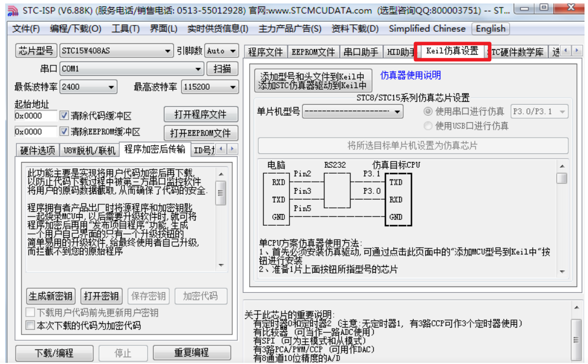The height and width of the screenshot is (364, 588).
Task: Click the emulator diagram scrollbar thumb
Action: point(562,178)
